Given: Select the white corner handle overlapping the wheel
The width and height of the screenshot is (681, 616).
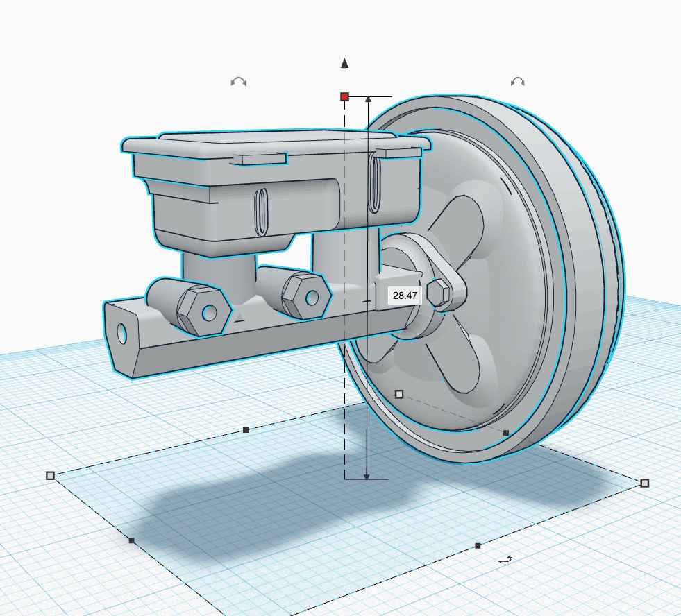Looking at the screenshot, I should (399, 394).
